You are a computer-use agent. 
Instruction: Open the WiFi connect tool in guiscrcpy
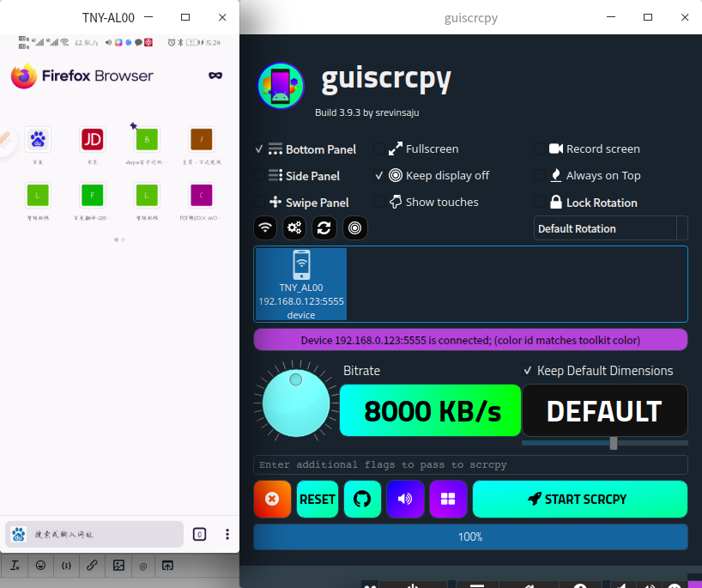265,228
